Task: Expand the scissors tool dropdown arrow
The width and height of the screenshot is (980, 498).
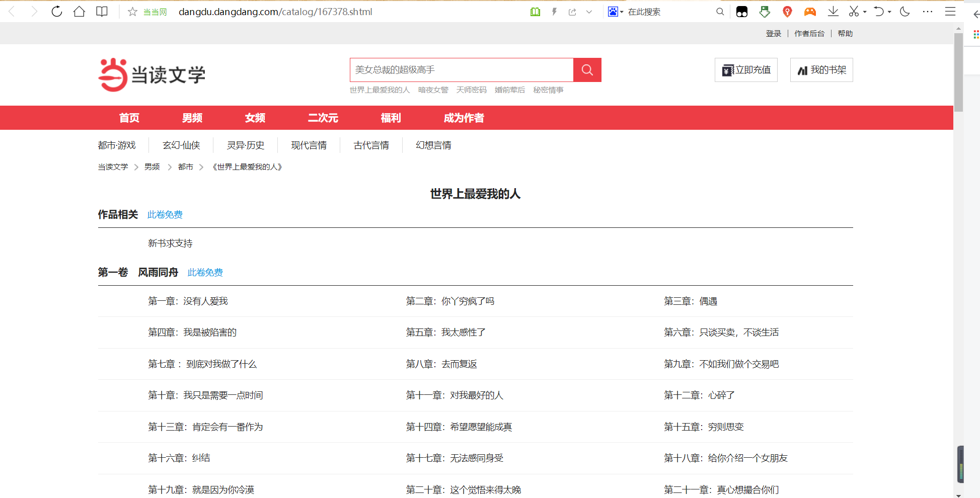Action: [865, 12]
